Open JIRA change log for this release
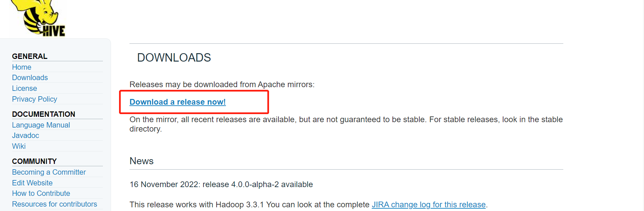 click(429, 205)
